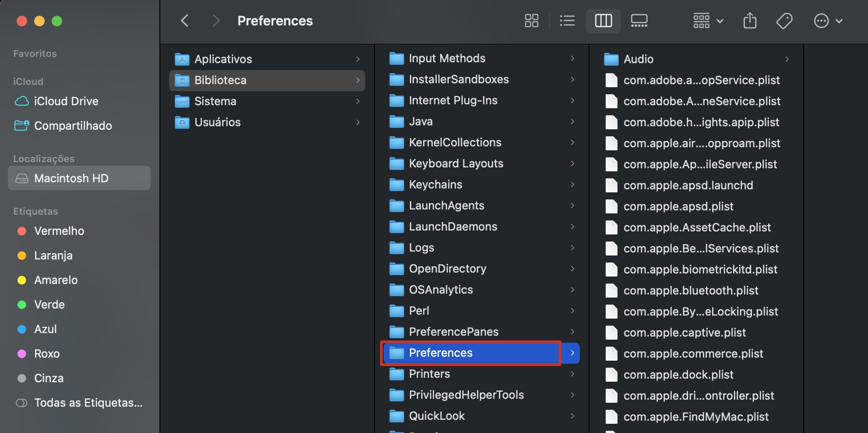The height and width of the screenshot is (433, 868).
Task: Click the Back navigation arrow
Action: [x=184, y=21]
